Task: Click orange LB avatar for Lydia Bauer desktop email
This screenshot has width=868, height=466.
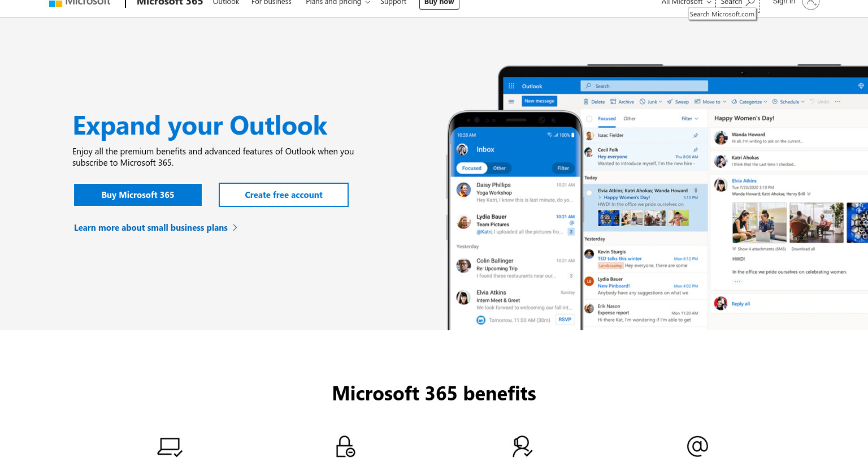Action: [x=589, y=281]
